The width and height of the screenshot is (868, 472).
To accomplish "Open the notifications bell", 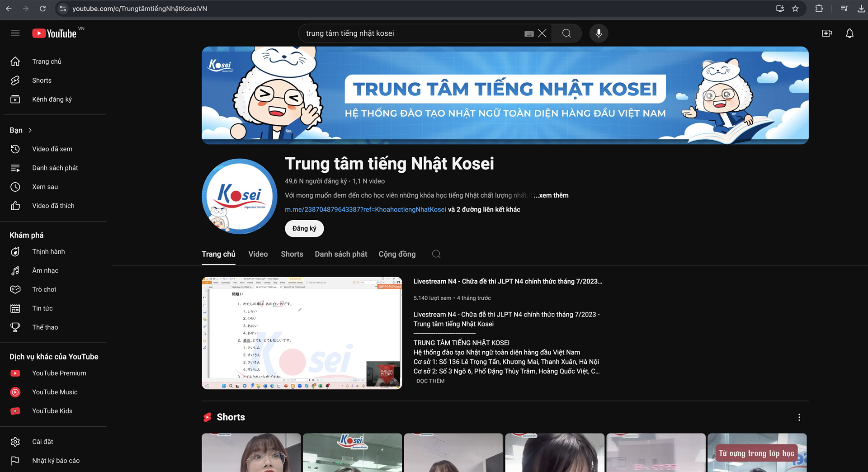I will click(x=849, y=33).
